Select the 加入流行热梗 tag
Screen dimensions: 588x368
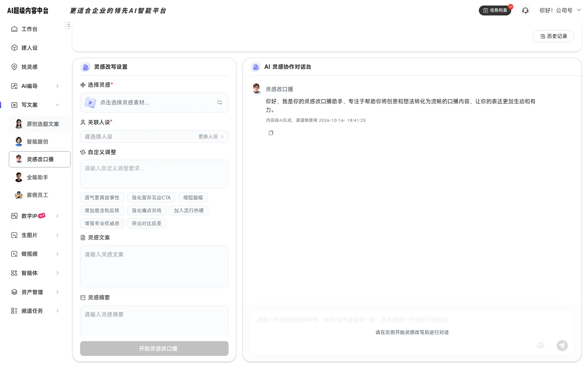coord(189,210)
